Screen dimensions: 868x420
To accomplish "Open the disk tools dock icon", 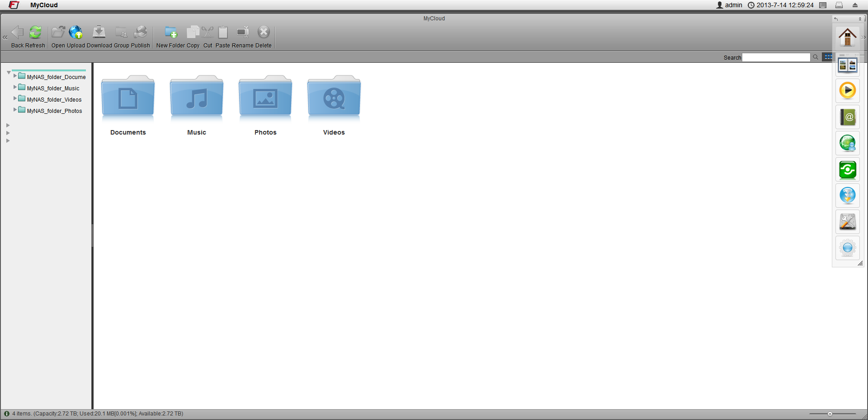I will [848, 222].
